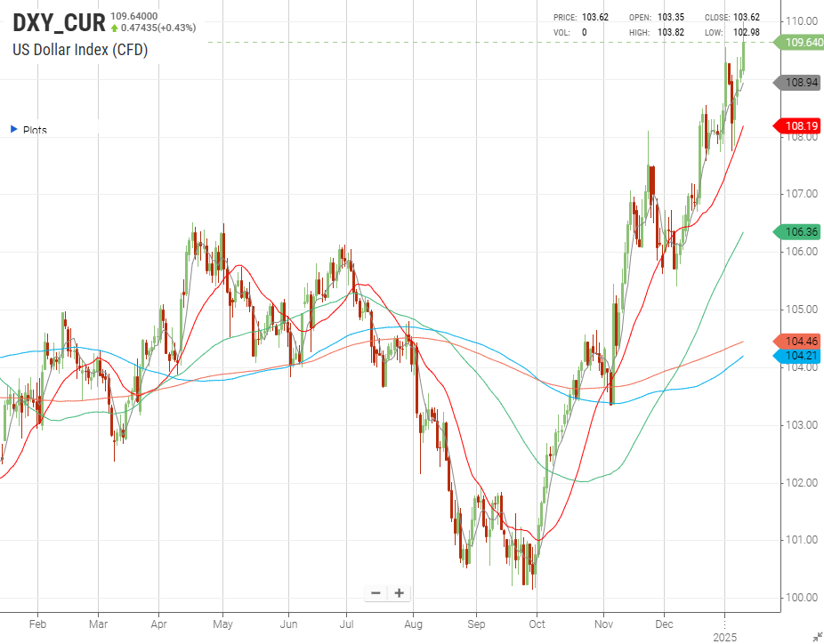Expand the Plots panel
Image resolution: width=824 pixels, height=644 pixels.
13,130
